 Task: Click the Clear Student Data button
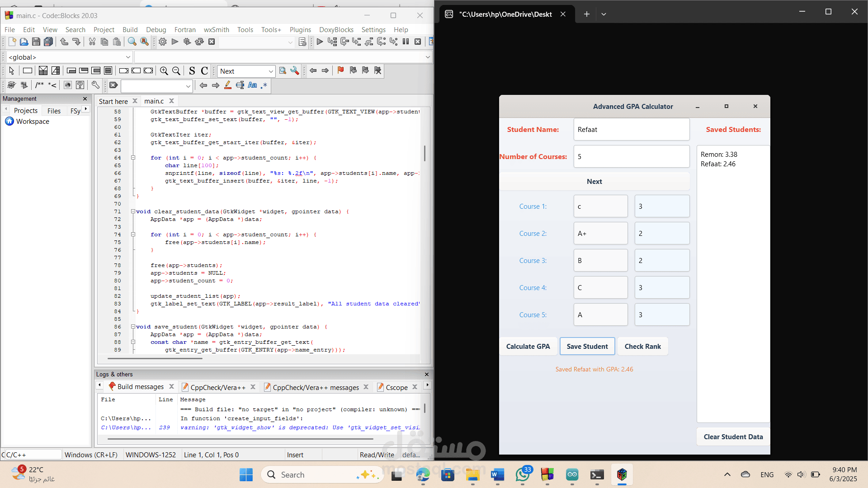point(733,437)
